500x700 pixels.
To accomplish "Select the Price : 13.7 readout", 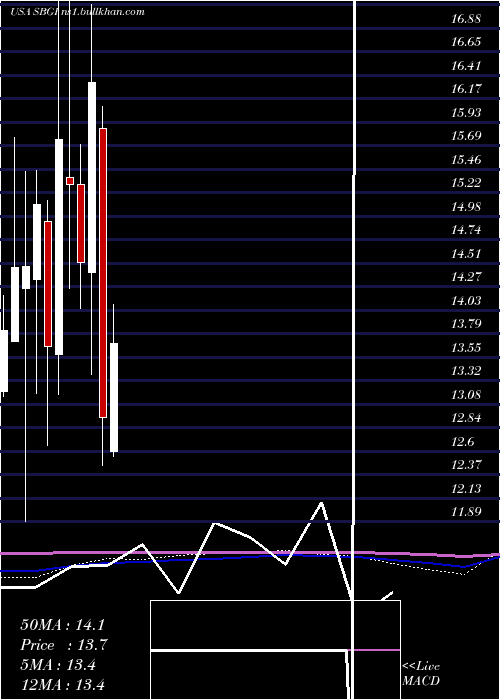I will 64,645.
